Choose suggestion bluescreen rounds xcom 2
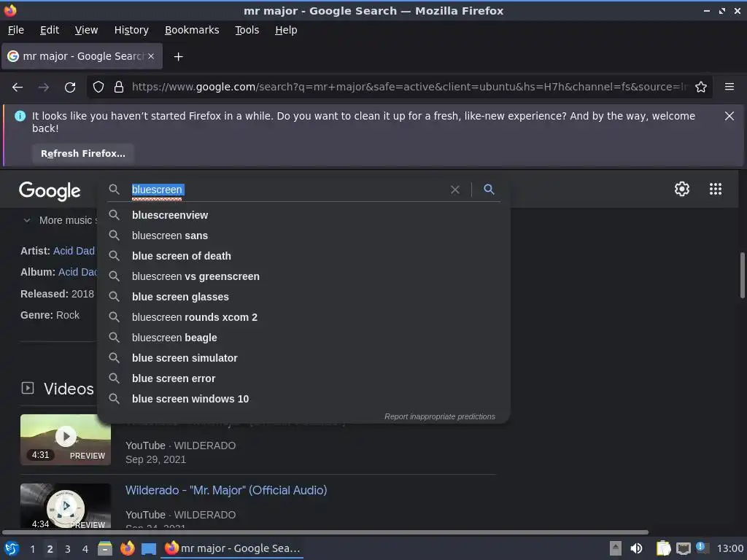 click(x=303, y=318)
